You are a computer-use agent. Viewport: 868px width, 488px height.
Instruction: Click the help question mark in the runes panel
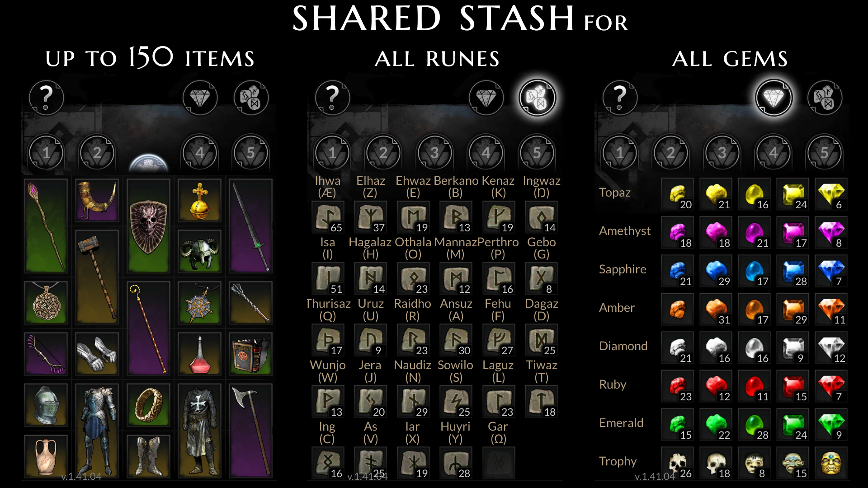coord(332,98)
